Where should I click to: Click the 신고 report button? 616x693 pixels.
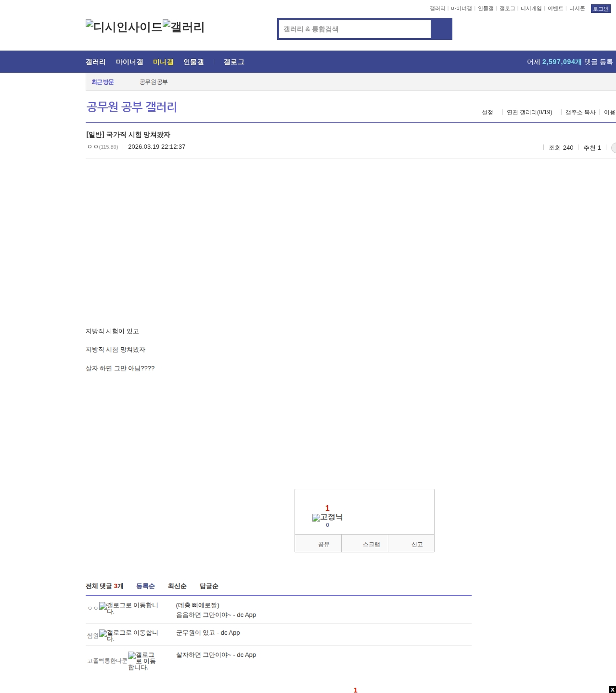411,544
